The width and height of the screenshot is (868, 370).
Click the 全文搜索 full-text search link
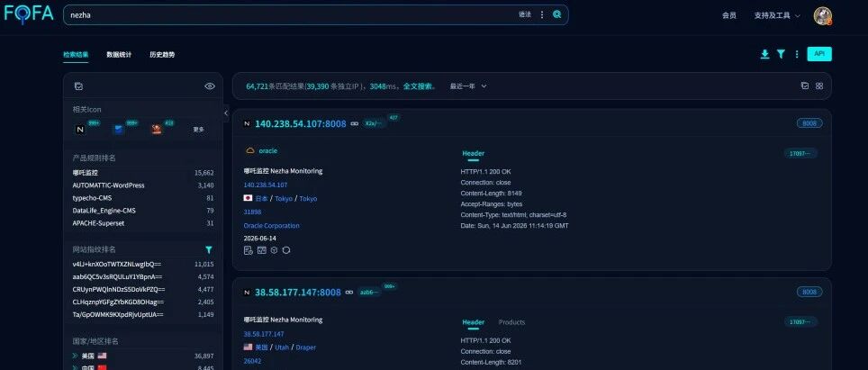(x=418, y=86)
